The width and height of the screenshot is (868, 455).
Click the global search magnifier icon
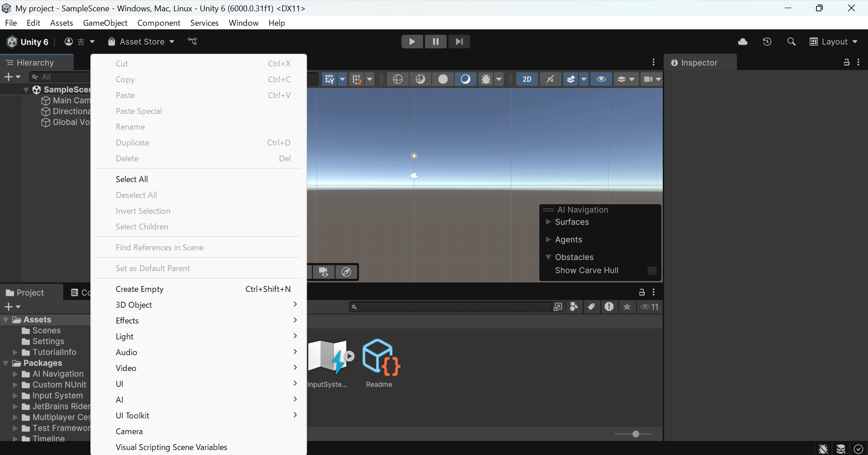[791, 42]
